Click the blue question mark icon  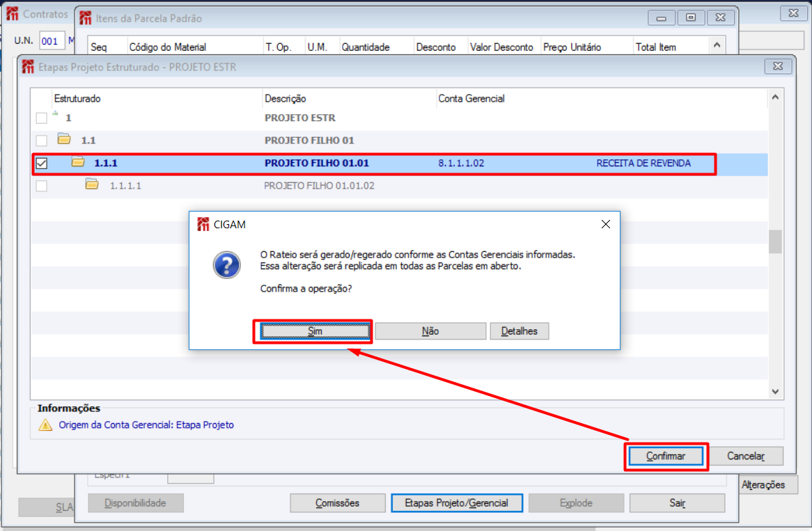pos(227,265)
